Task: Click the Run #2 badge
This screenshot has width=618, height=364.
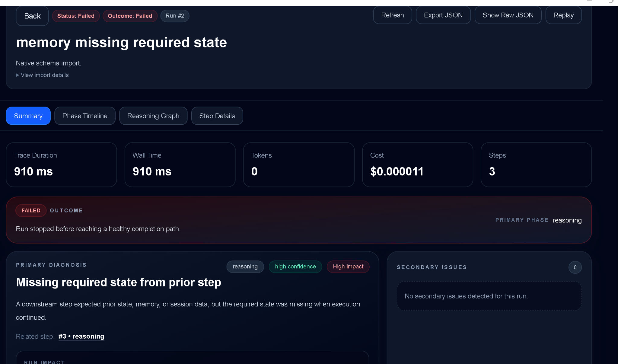Action: pos(175,16)
